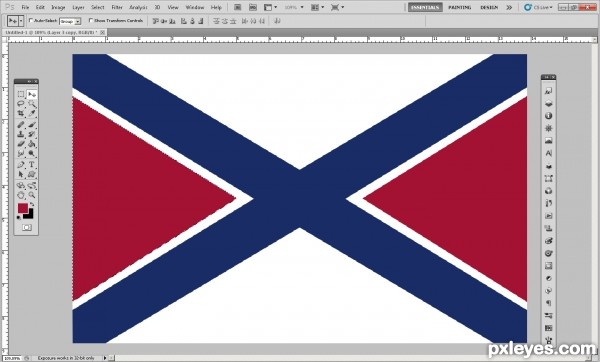
Task: Select the Hand tool
Action: (x=21, y=195)
